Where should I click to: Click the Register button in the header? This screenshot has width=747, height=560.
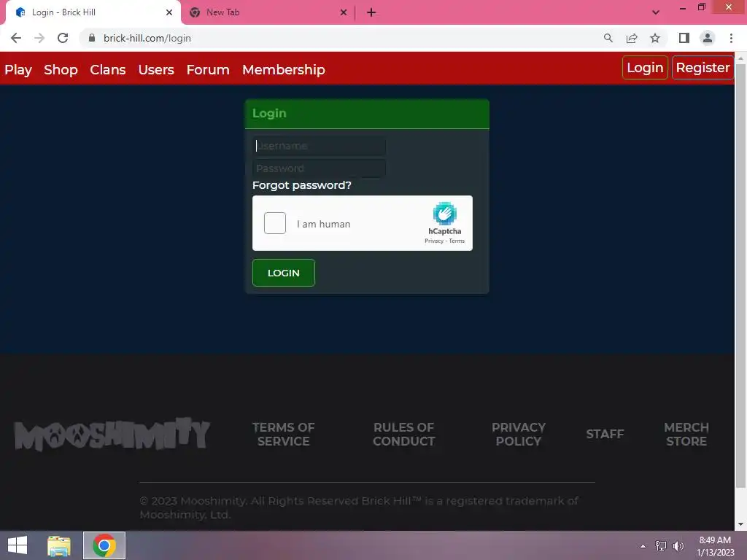pyautogui.click(x=703, y=68)
